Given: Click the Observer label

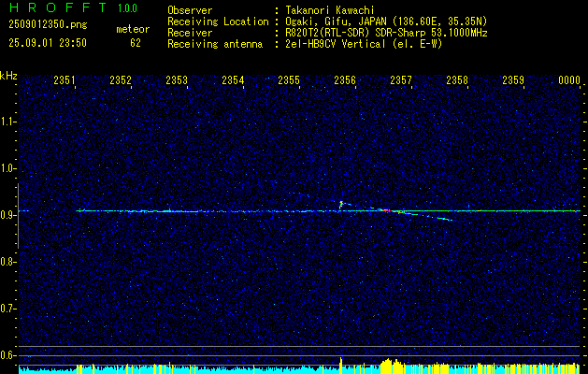Looking at the screenshot, I should point(190,10).
